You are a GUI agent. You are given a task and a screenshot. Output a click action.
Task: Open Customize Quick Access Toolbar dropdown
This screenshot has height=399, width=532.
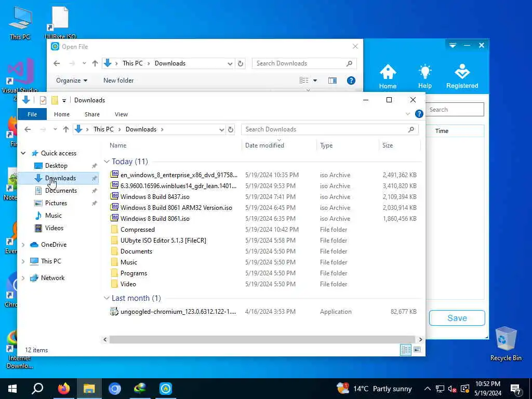point(64,100)
